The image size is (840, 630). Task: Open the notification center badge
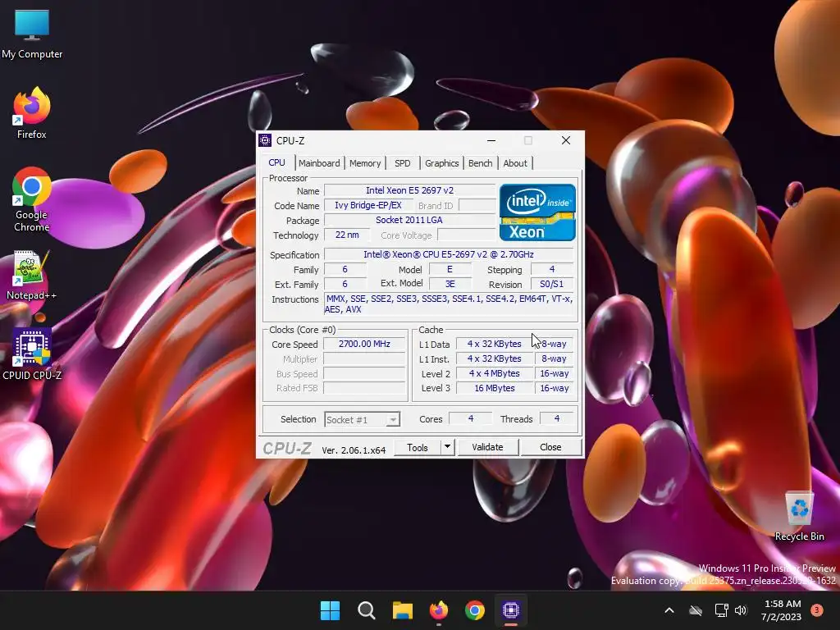coord(817,610)
